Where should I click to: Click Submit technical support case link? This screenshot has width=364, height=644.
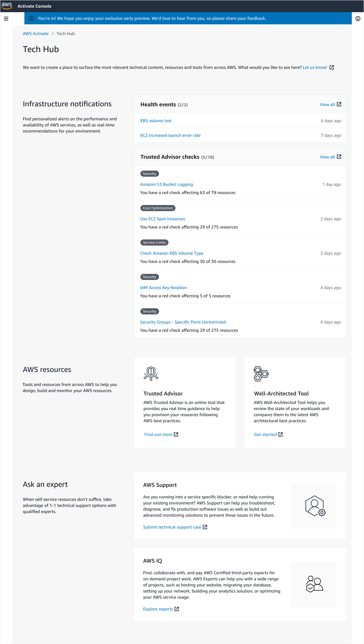[172, 527]
